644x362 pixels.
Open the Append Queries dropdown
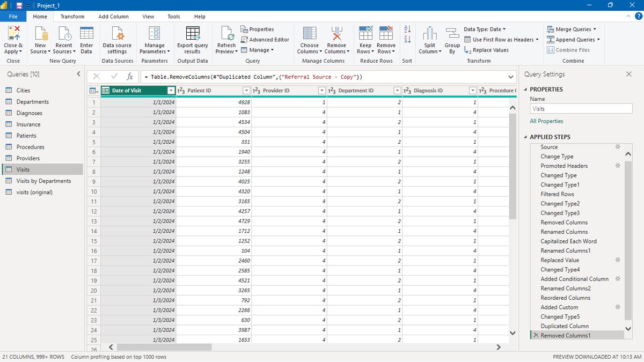click(x=574, y=40)
